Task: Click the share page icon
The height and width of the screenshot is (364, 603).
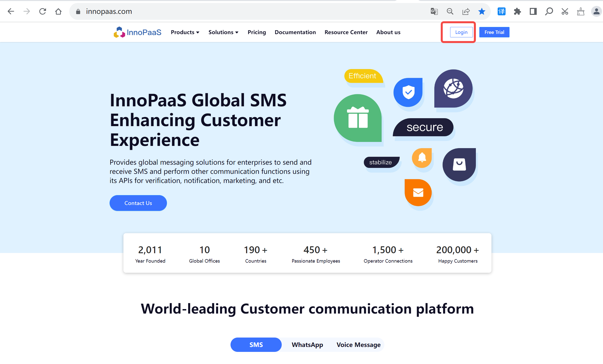Action: point(466,11)
